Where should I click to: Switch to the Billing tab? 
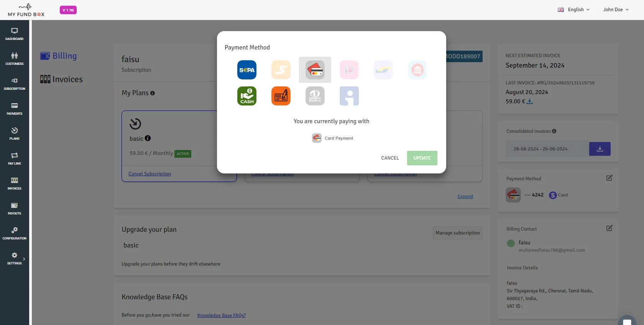59,56
